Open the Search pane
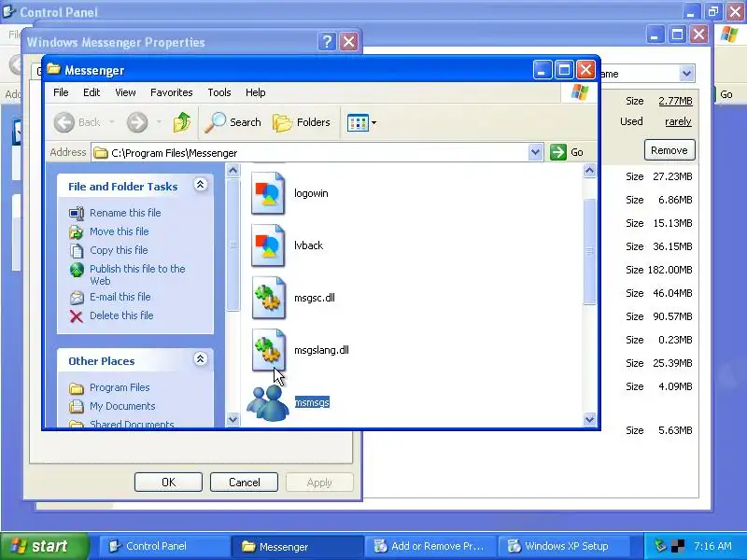 [233, 122]
